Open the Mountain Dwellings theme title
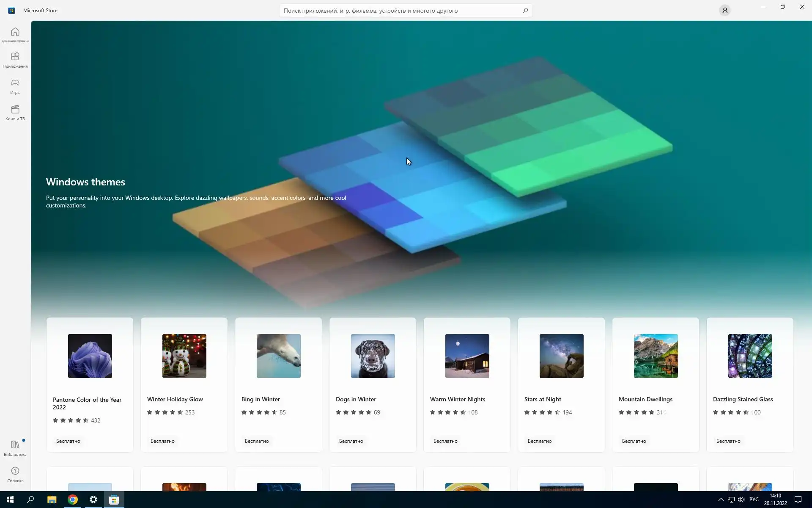 coord(645,399)
